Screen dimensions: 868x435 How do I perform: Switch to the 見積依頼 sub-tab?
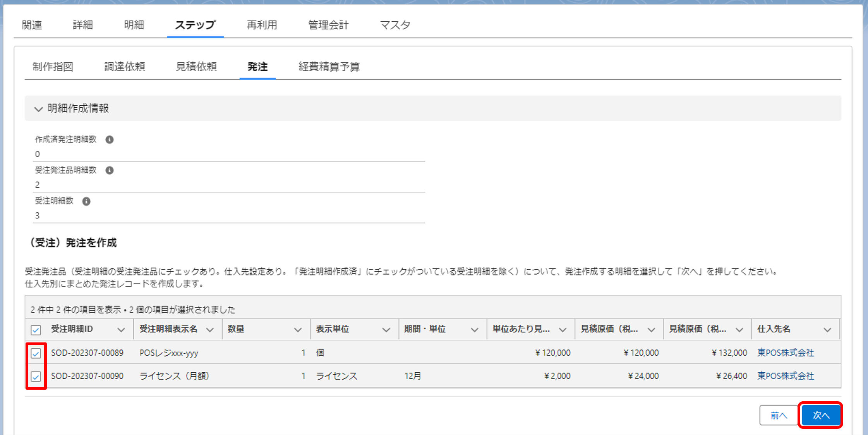[x=196, y=67]
